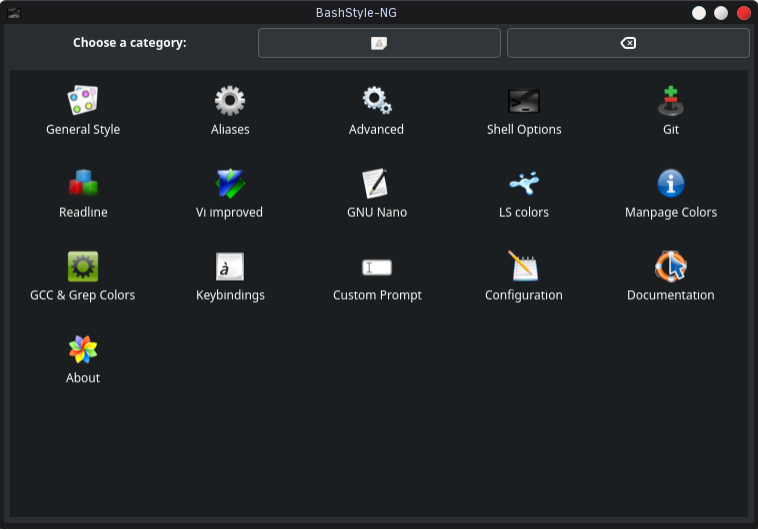Click the "Readline" label

[x=83, y=212]
